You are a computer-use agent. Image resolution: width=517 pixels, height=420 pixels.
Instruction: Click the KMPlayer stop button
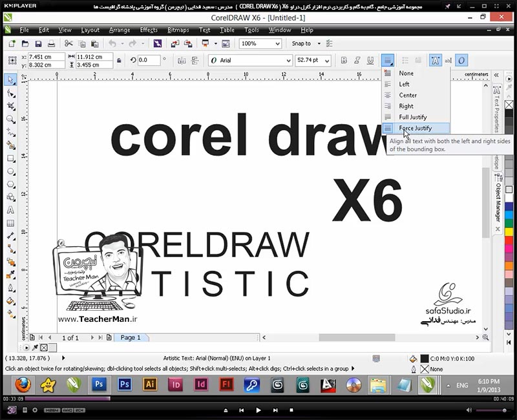[x=291, y=410]
